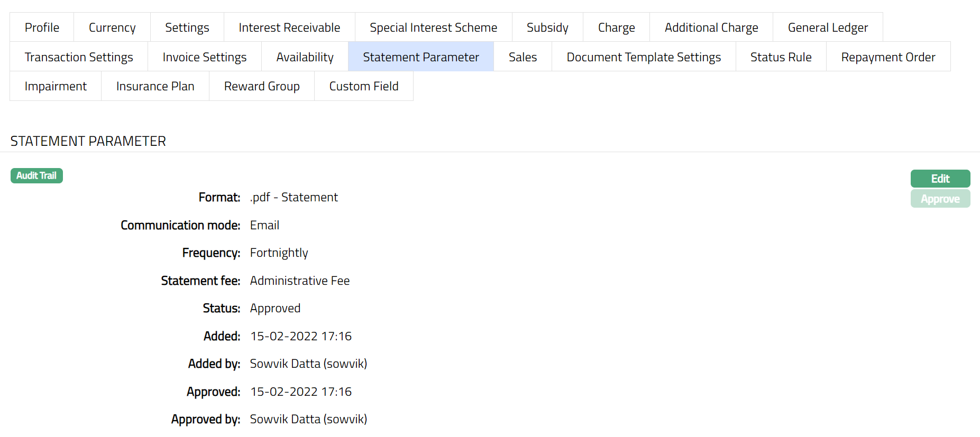Viewport: 980px width, 437px height.
Task: Open the General Ledger tab
Action: (x=828, y=27)
